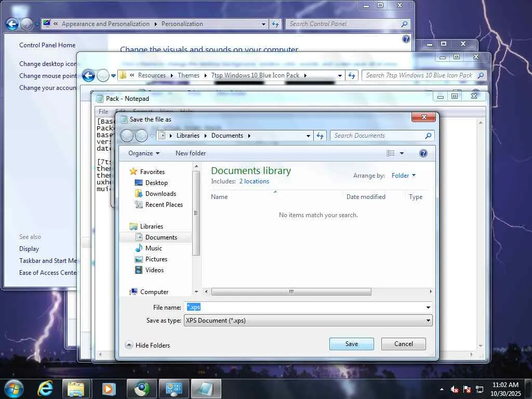Launch Internet Explorer from taskbar

click(x=45, y=389)
